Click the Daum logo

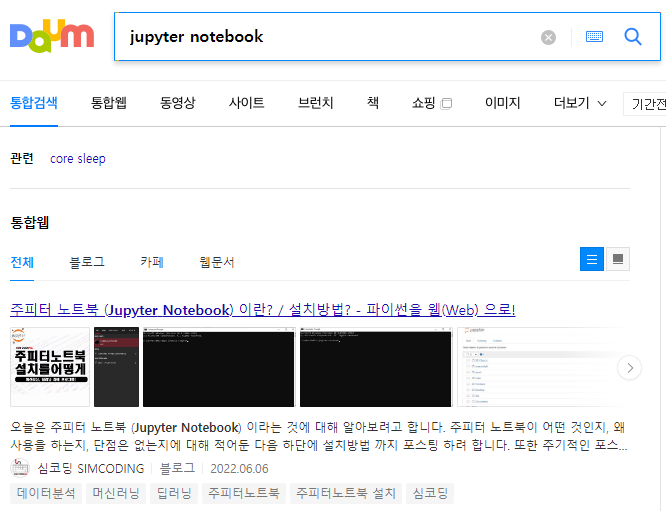pyautogui.click(x=52, y=36)
